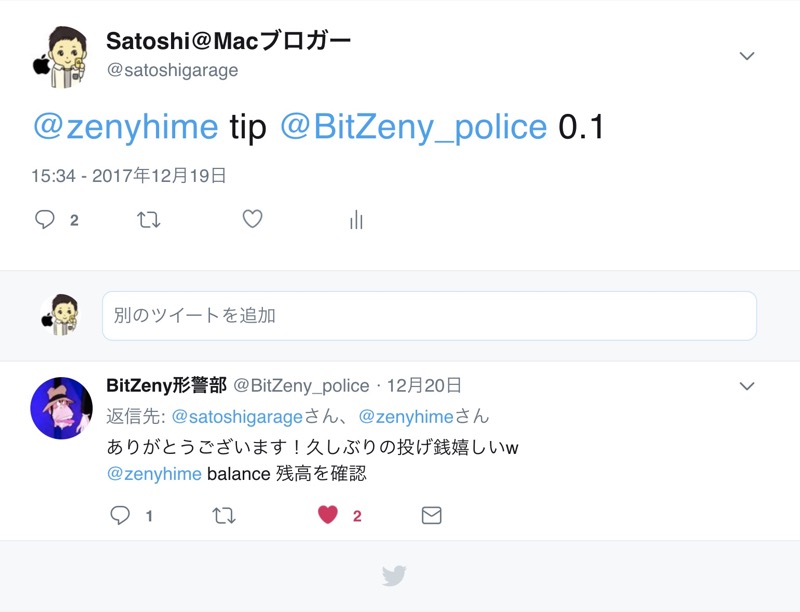Open @zenyhime mention in main tweet
The image size is (800, 612).
(x=126, y=127)
